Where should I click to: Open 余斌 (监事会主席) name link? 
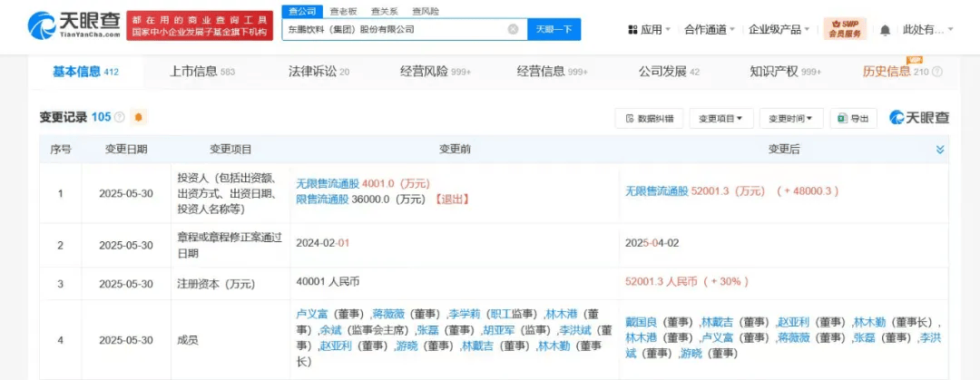point(328,329)
